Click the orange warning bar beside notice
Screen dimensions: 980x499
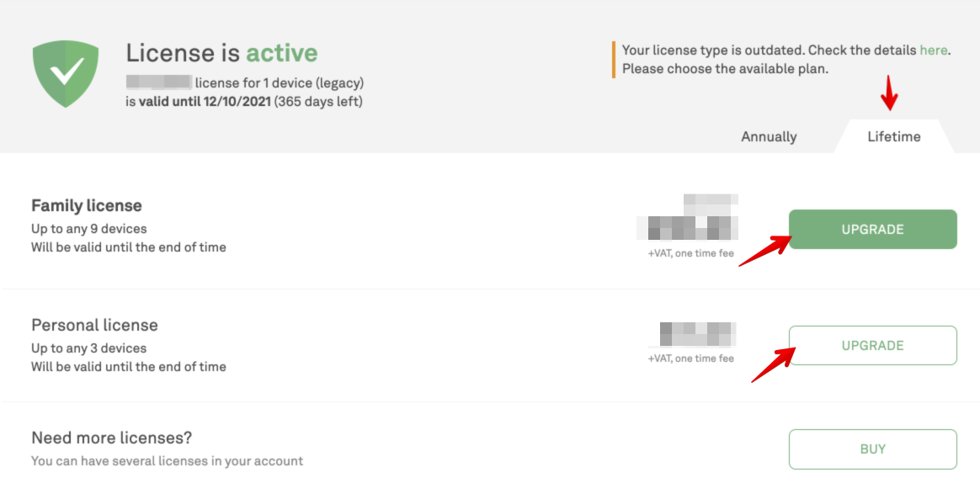click(614, 60)
